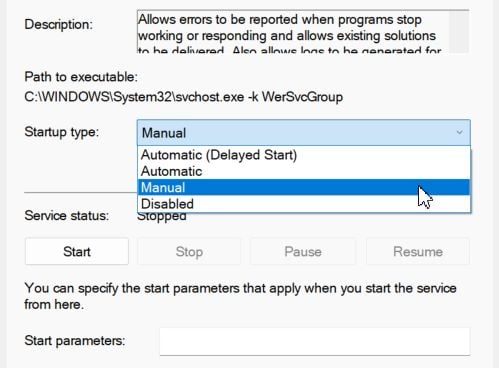Click the Path to executable label
Image resolution: width=499 pixels, height=368 pixels.
coord(81,77)
